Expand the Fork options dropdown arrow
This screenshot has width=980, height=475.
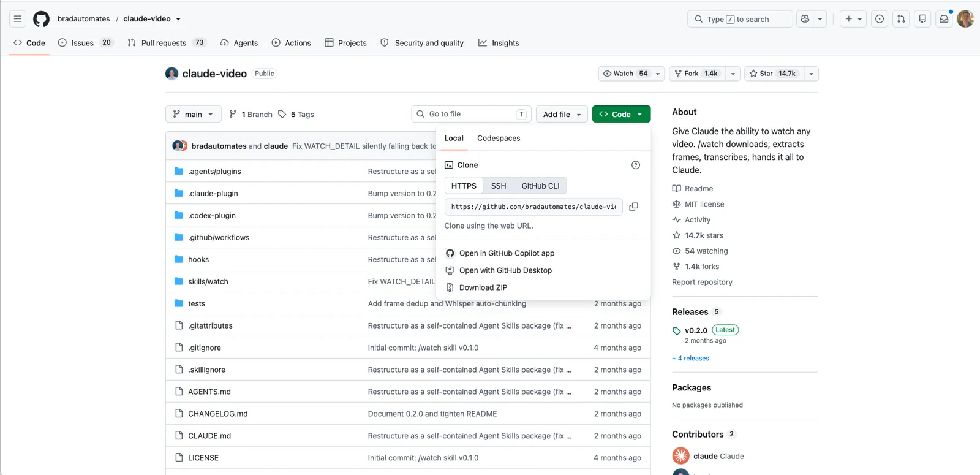(733, 74)
